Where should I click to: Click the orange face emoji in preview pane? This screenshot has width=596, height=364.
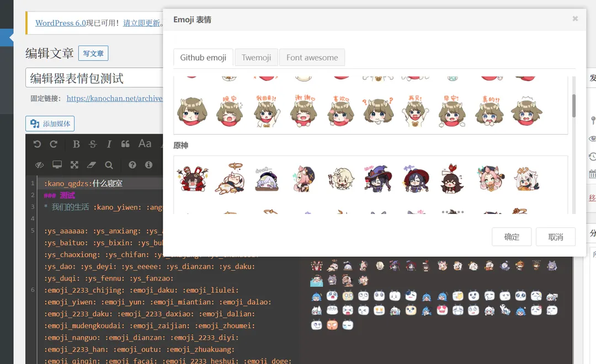pos(332,325)
